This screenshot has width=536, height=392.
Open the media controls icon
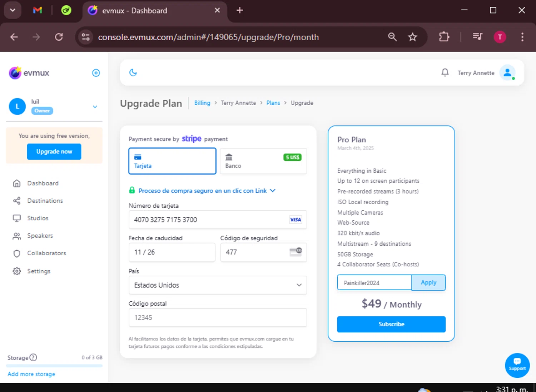pos(477,37)
